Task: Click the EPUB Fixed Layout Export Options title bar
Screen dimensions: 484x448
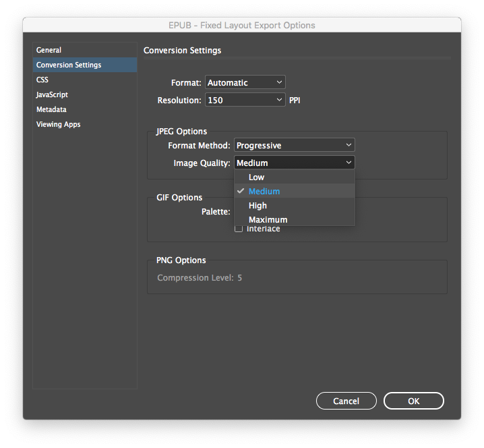Action: point(242,26)
